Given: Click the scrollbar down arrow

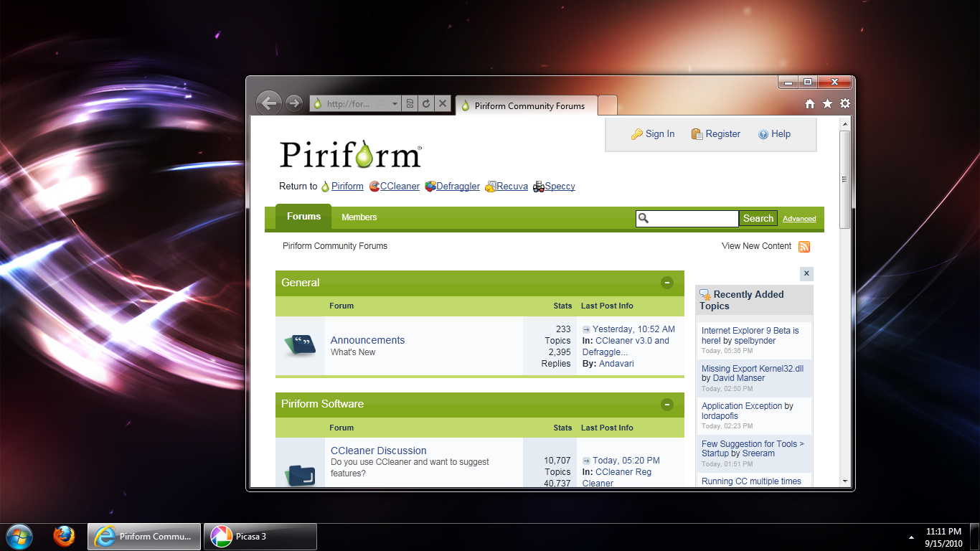Looking at the screenshot, I should tap(845, 481).
